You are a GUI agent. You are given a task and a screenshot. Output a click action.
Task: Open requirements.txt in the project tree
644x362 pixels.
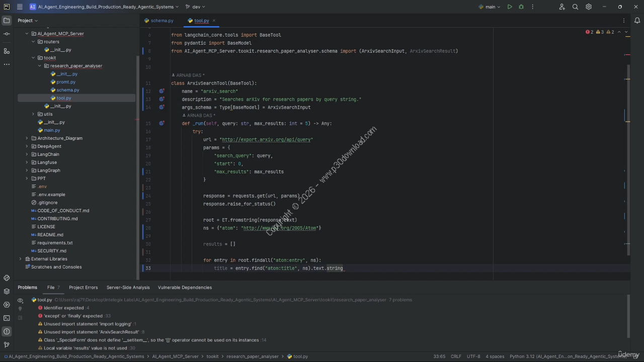(55, 243)
